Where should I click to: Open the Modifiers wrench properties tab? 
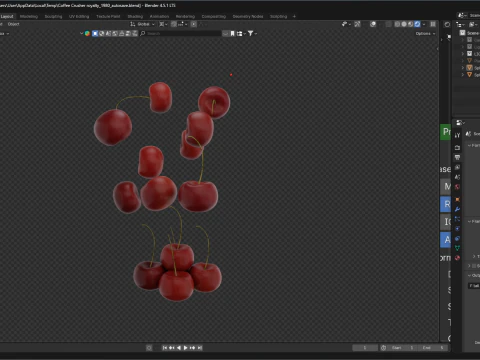click(x=457, y=209)
